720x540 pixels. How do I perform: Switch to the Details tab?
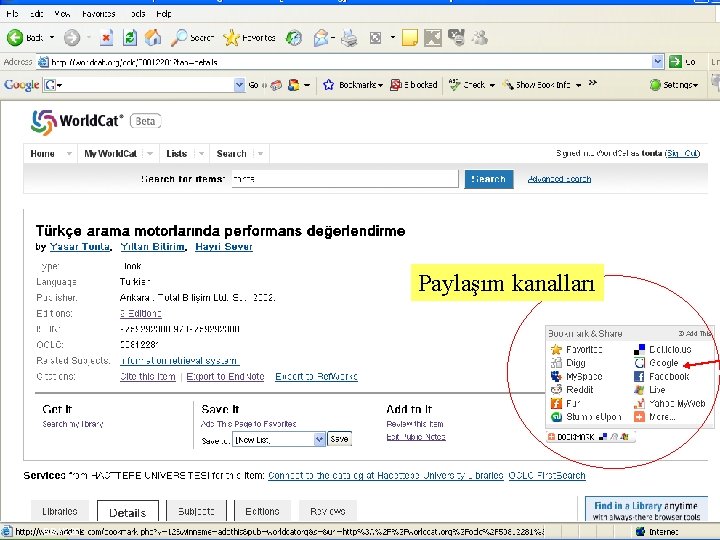128,512
